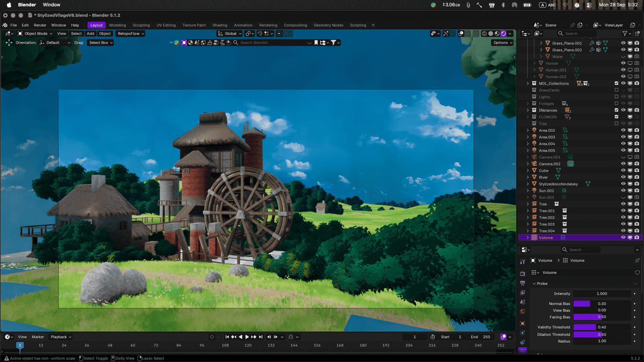Open the timeline Marker menu
Viewport: 644px width, 362px height.
pyautogui.click(x=38, y=337)
